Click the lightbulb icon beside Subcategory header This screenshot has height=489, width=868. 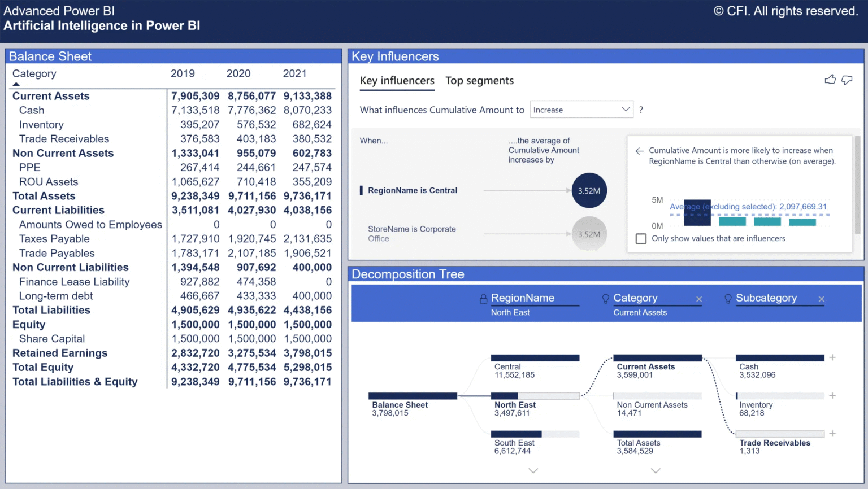[728, 299]
